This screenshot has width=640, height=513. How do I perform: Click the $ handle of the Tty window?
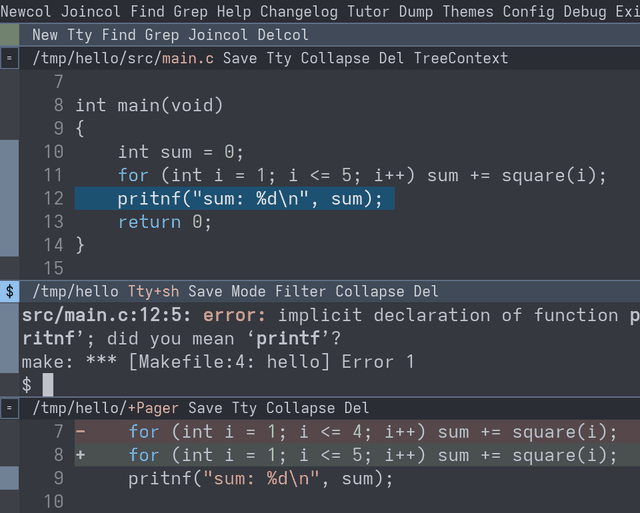click(x=9, y=291)
